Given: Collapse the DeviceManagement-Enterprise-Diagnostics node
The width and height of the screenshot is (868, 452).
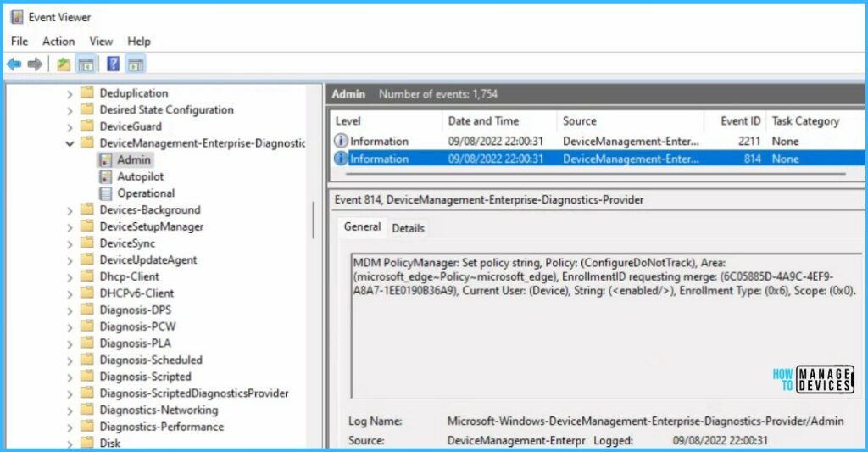Looking at the screenshot, I should coord(70,143).
